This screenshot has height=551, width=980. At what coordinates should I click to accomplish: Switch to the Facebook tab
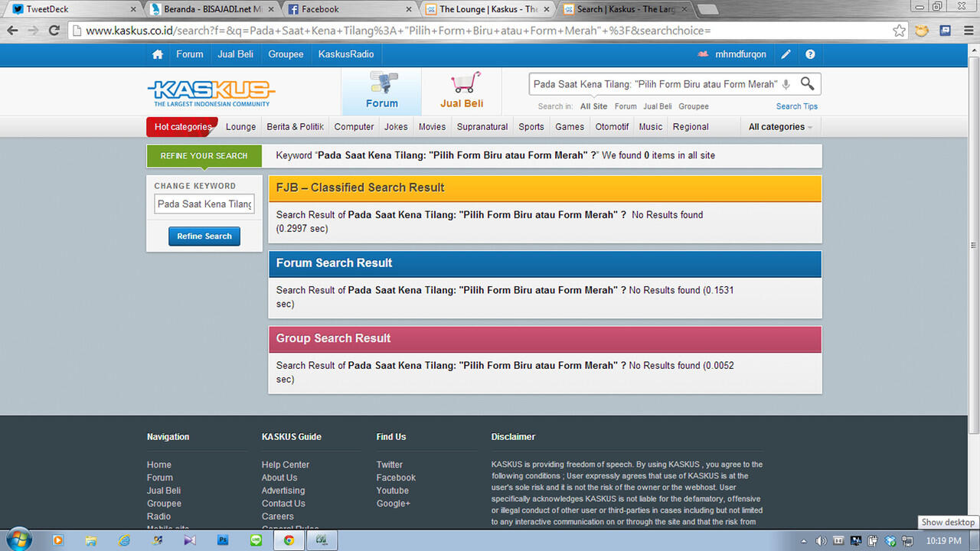tap(349, 9)
